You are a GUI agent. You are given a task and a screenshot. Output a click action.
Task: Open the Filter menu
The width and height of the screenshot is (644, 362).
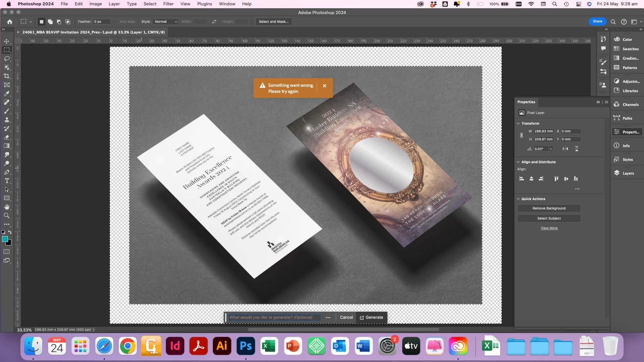point(168,4)
